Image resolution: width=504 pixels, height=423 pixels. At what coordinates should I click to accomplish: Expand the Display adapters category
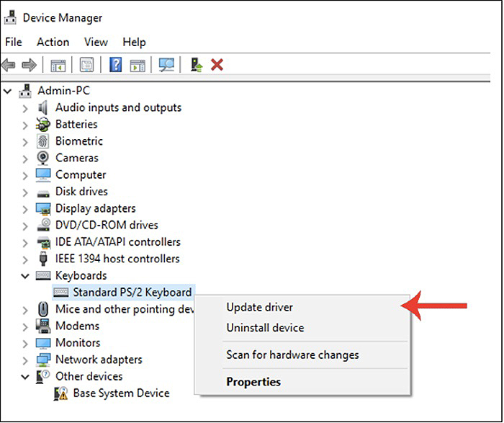25,208
